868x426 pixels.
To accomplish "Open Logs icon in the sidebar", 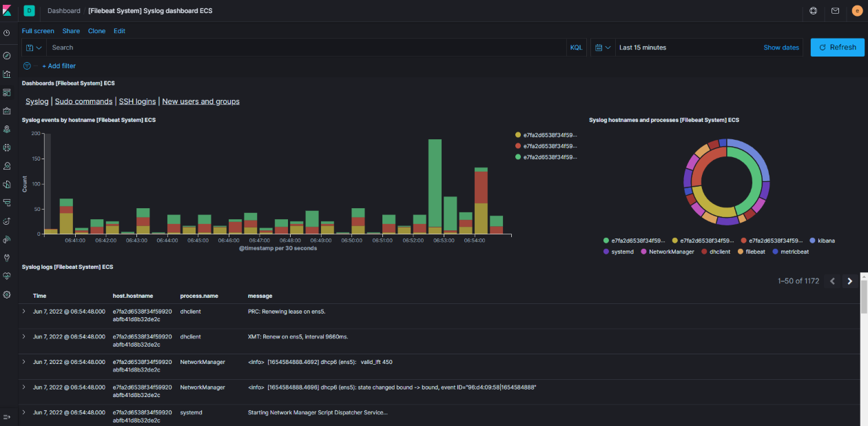I will (x=7, y=184).
